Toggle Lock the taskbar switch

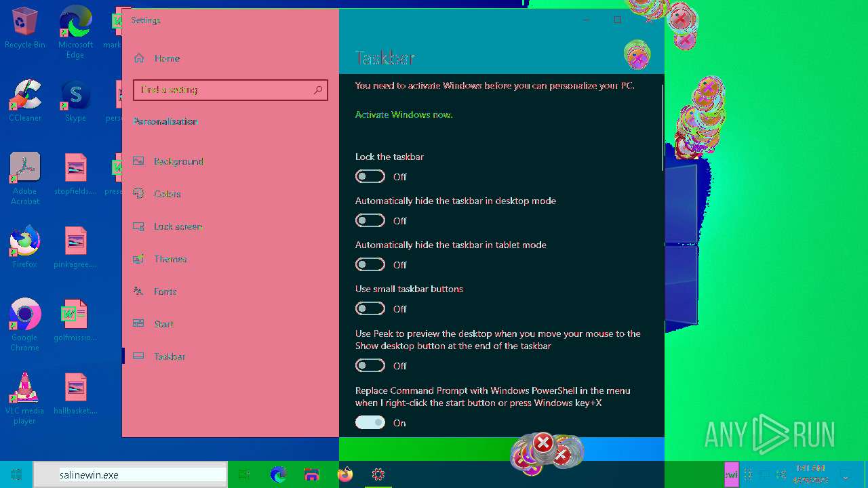point(370,176)
